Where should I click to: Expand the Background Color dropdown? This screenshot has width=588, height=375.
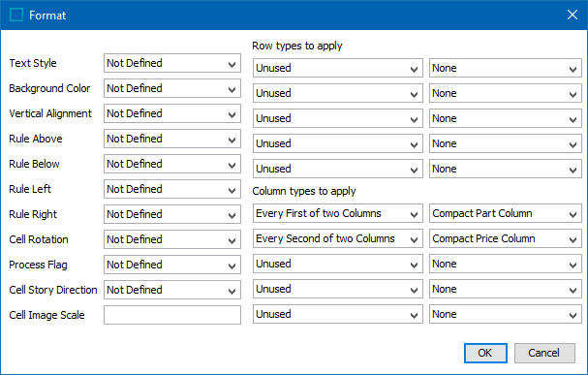[172, 88]
